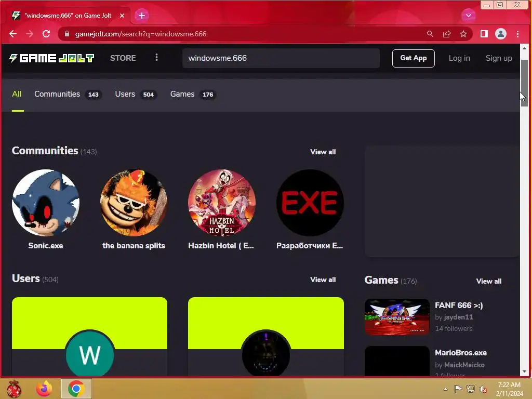Image resolution: width=532 pixels, height=399 pixels.
Task: Click the scrollbar up arrow
Action: [524, 48]
